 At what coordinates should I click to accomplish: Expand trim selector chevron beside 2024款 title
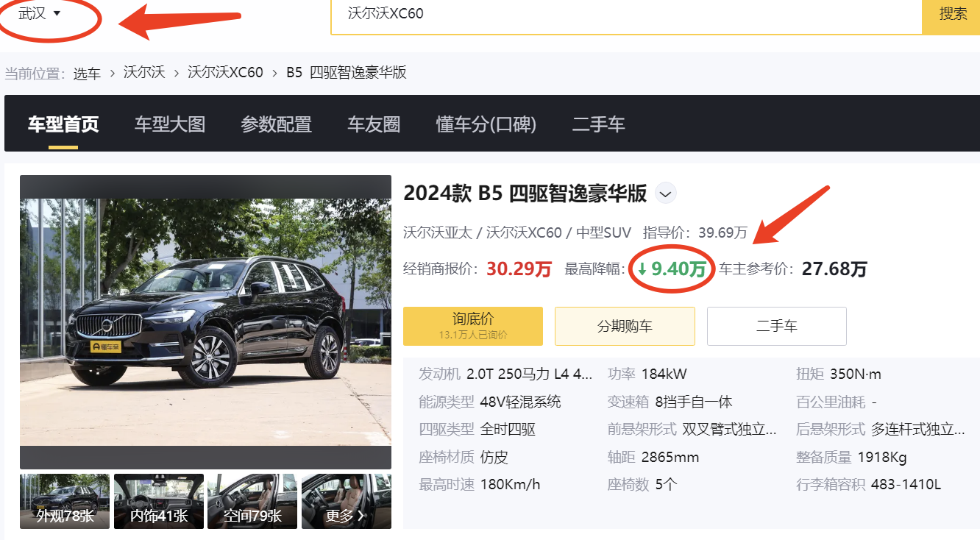click(x=665, y=194)
